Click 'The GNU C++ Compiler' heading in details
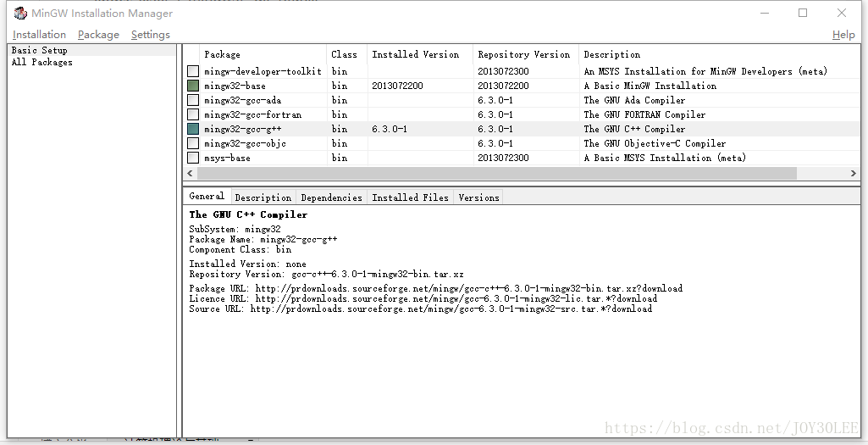 click(248, 214)
